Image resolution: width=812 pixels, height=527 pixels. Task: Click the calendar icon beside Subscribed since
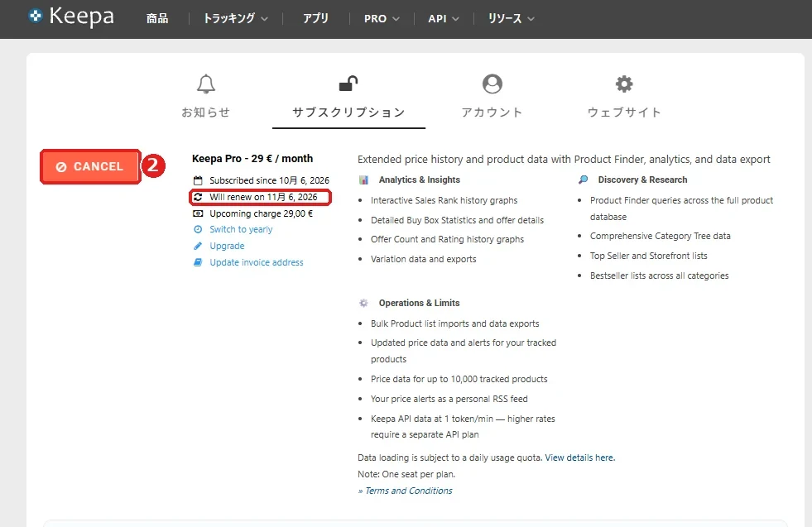198,180
